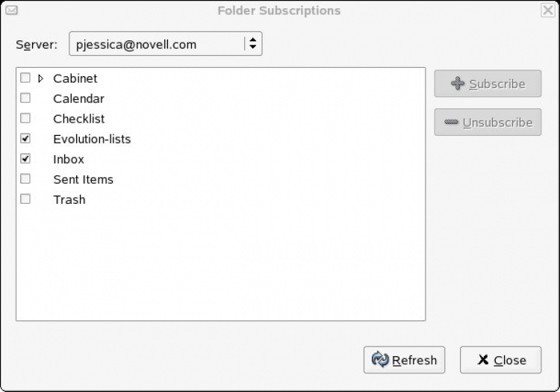Check the Cabinet folder checkbox

click(x=25, y=78)
